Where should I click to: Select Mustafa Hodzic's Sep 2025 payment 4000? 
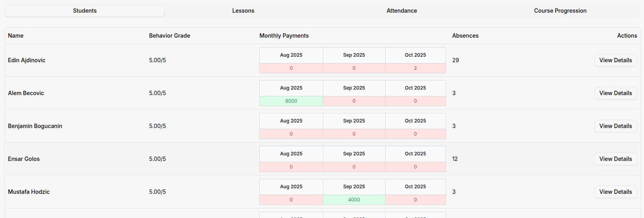(354, 200)
